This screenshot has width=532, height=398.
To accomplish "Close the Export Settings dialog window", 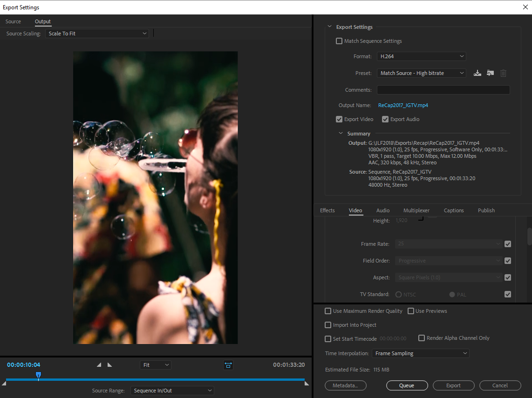I will coord(525,7).
